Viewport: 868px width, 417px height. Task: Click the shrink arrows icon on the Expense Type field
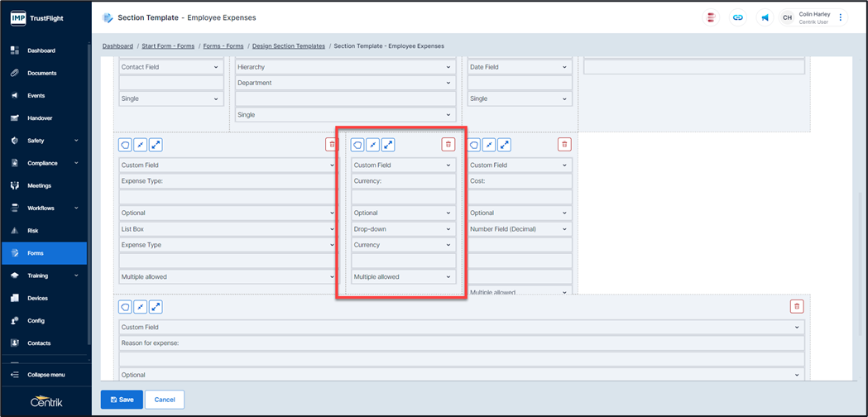141,145
